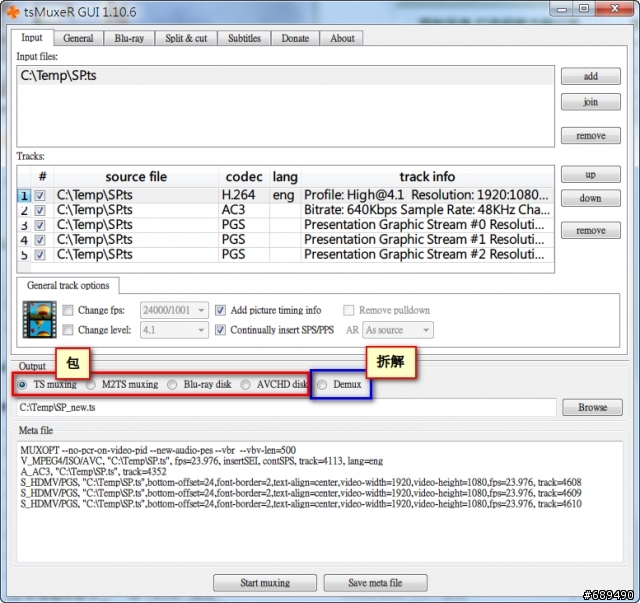This screenshot has width=640, height=603.
Task: Maximize the tsMuxeR window
Action: tap(584, 9)
